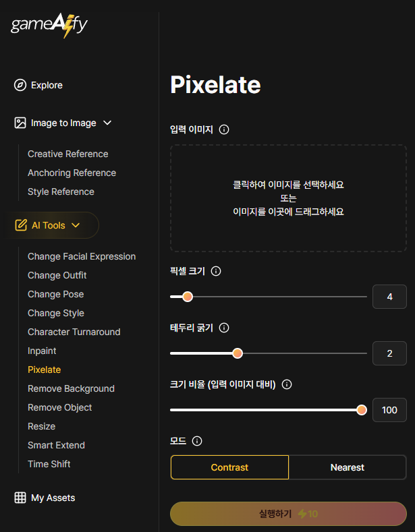The height and width of the screenshot is (532, 415).
Task: Click the 테두리 굵기 slider handle
Action: click(x=238, y=353)
